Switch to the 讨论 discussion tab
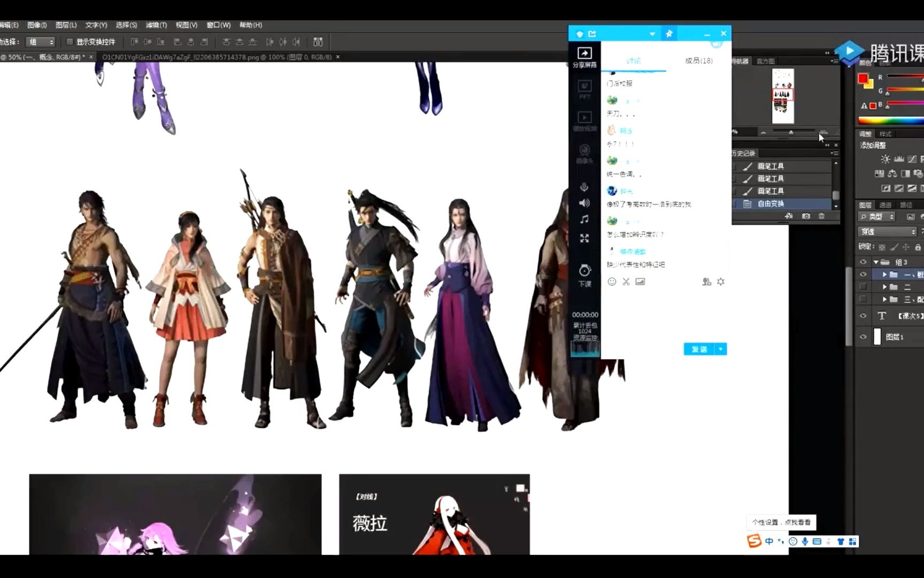The width and height of the screenshot is (924, 578). coord(634,61)
